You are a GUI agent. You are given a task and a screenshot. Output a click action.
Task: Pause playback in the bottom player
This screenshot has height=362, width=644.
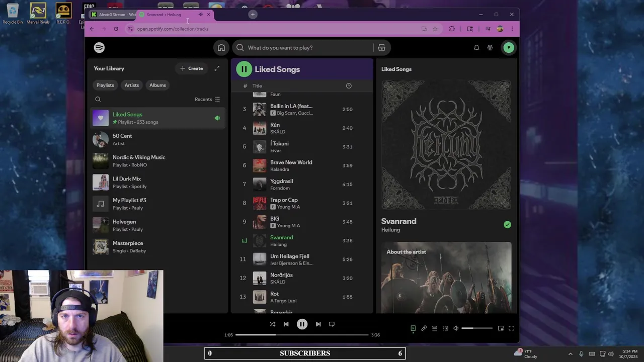pyautogui.click(x=302, y=324)
